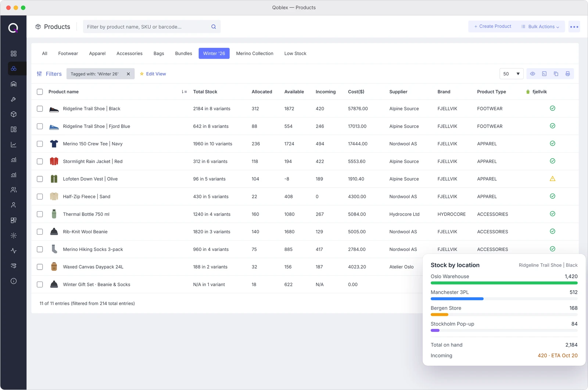Click the search magnifier icon
The height and width of the screenshot is (390, 588).
214,26
